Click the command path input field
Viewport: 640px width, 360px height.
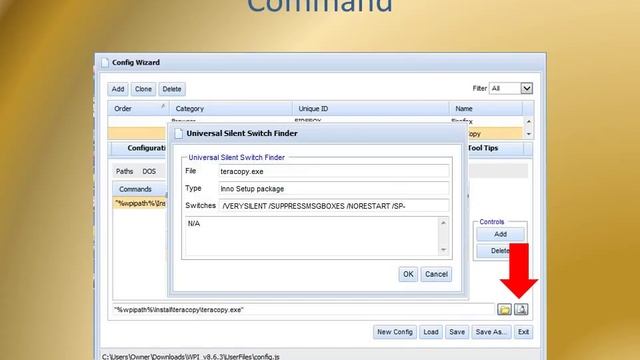tap(303, 309)
